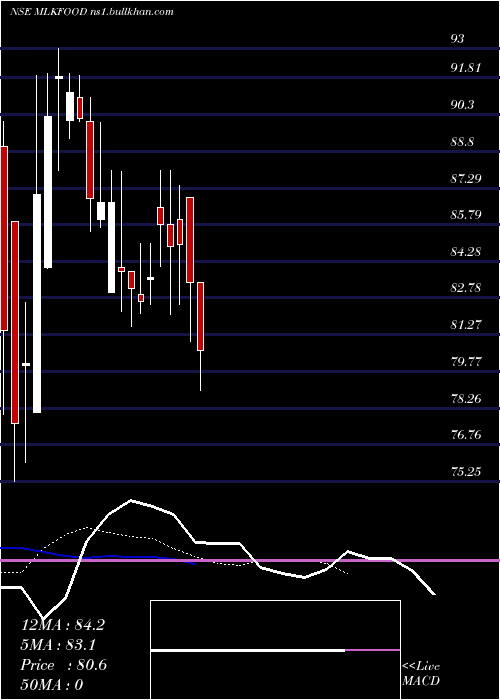
Task: Click the 76.76 price axis label
Action: [x=466, y=434]
